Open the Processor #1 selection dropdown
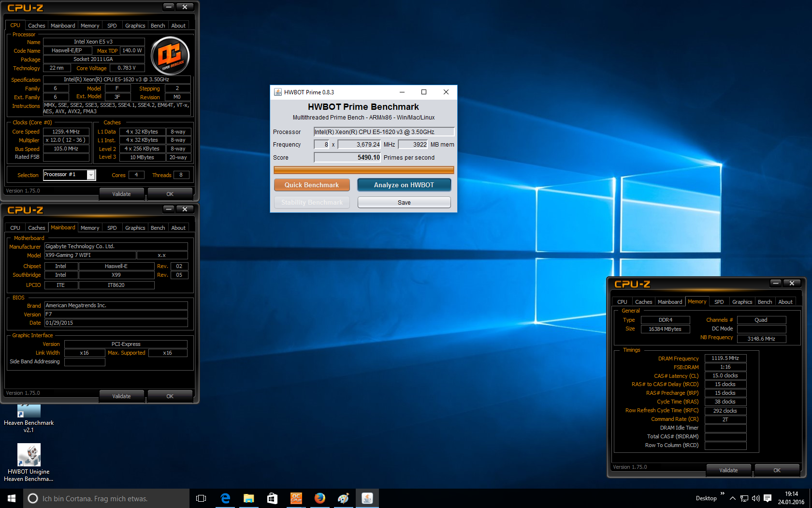The height and width of the screenshot is (508, 812). (91, 175)
